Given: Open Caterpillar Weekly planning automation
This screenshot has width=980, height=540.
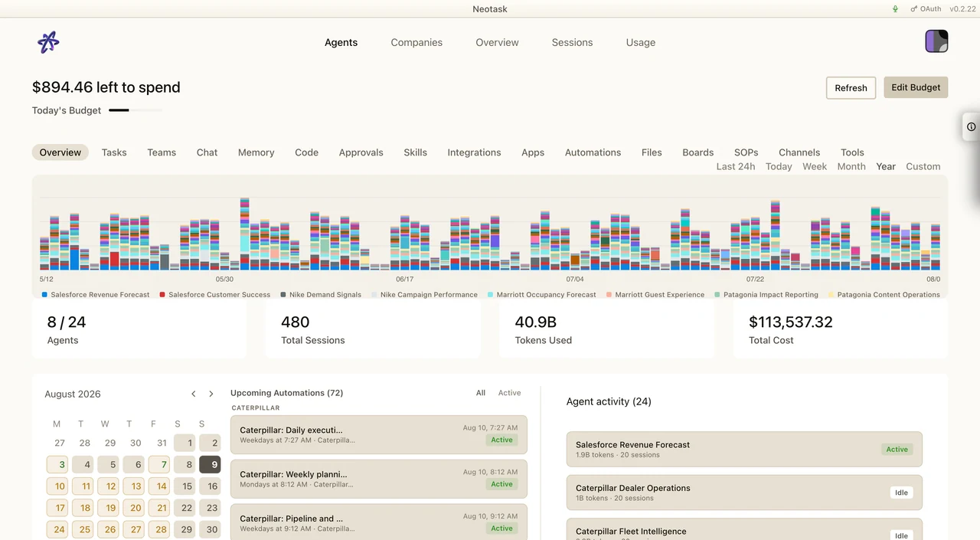Looking at the screenshot, I should coord(379,479).
